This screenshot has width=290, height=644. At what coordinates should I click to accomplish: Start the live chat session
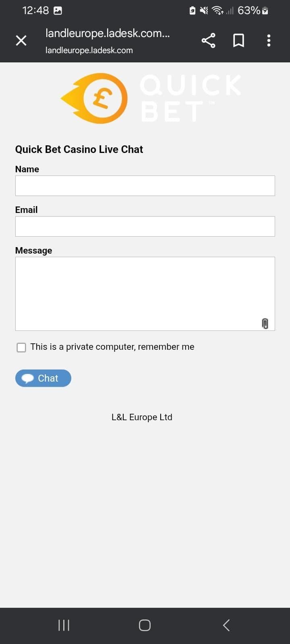[x=43, y=378]
